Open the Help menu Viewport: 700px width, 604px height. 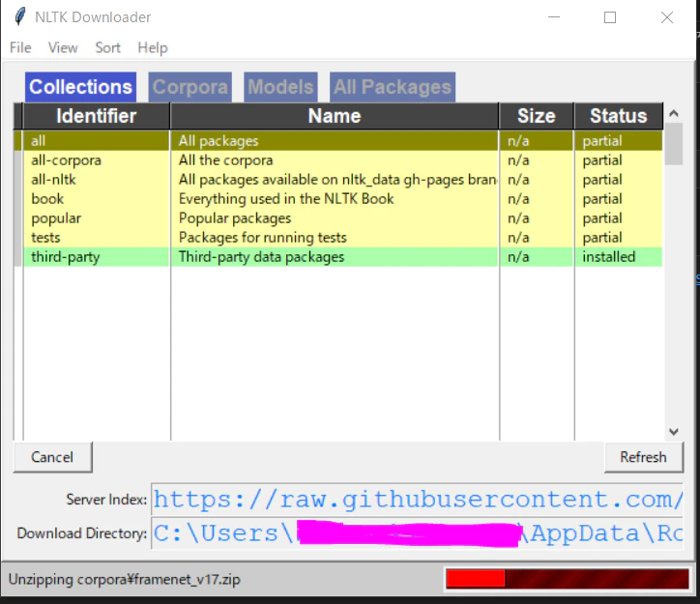(x=152, y=47)
